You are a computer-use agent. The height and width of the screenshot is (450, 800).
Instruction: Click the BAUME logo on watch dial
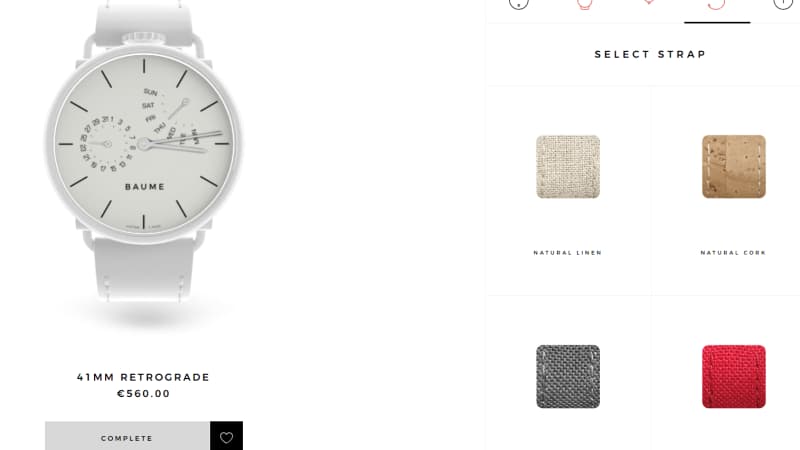145,187
